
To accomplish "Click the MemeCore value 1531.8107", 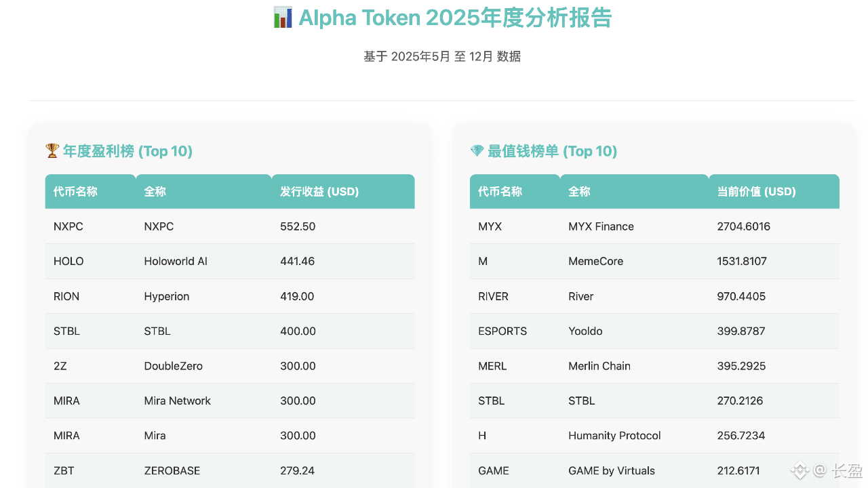I will pyautogui.click(x=742, y=261).
